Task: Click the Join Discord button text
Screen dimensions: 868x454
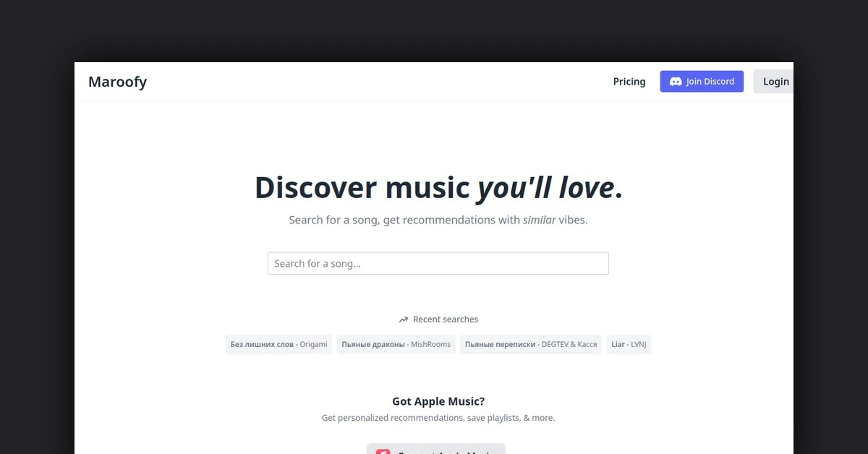Action: [710, 82]
